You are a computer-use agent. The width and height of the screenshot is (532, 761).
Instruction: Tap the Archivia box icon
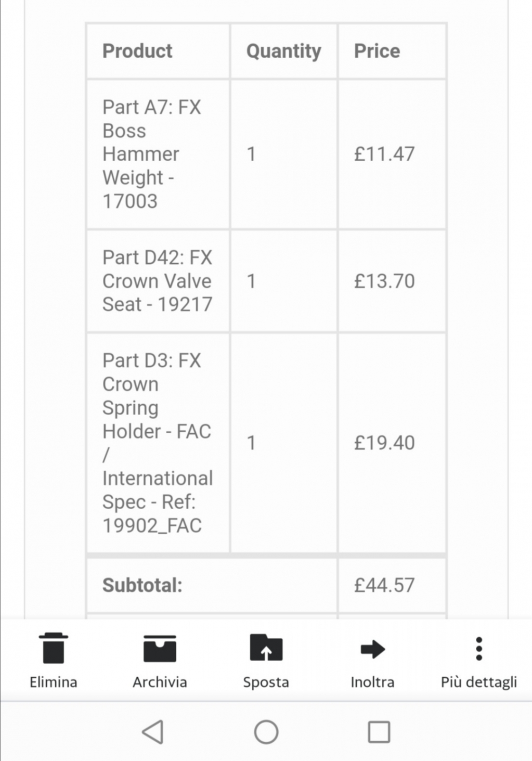(x=160, y=648)
